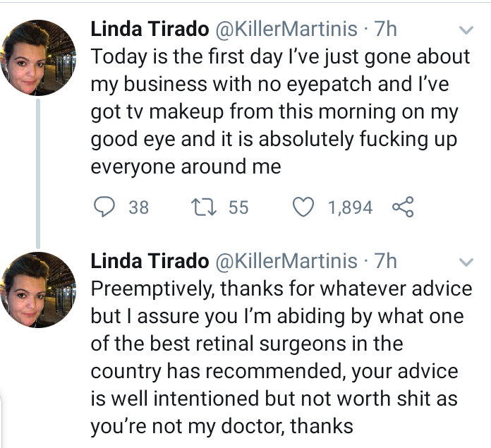This screenshot has height=448, width=491.
Task: Like the first tweet with heart icon
Action: [303, 207]
